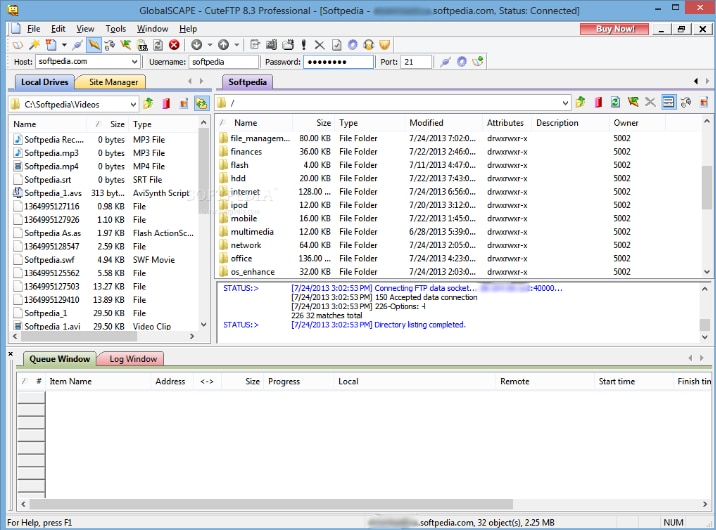The height and width of the screenshot is (530, 716).
Task: Toggle the highlighted Quick Connect bar icon
Action: coord(94,45)
